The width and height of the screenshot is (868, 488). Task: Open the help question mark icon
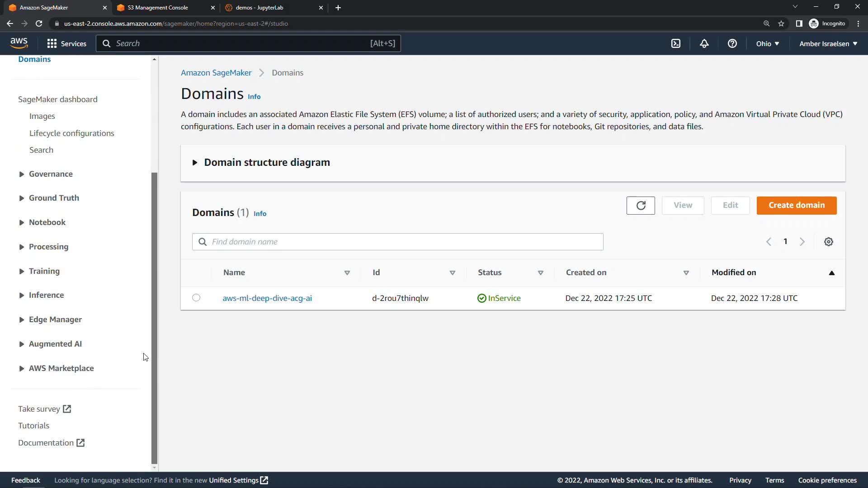tap(732, 43)
